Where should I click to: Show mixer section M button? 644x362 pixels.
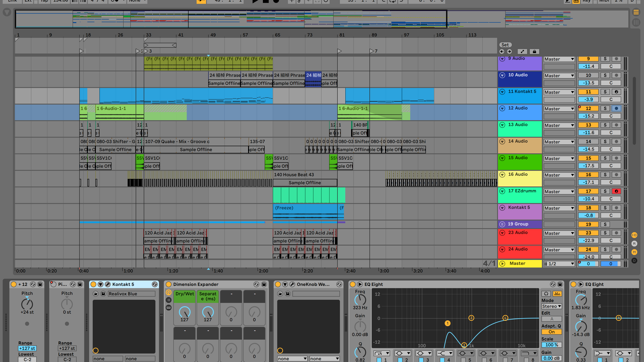634,252
